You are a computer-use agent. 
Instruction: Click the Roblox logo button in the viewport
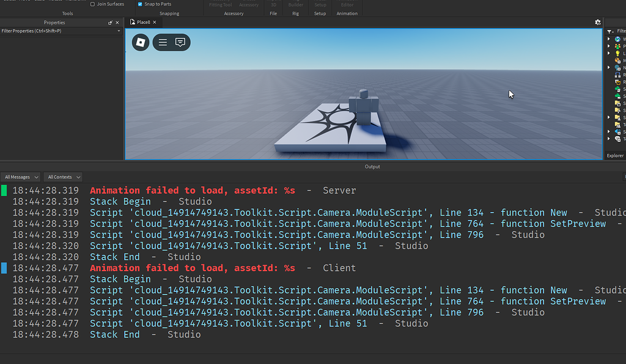tap(140, 42)
